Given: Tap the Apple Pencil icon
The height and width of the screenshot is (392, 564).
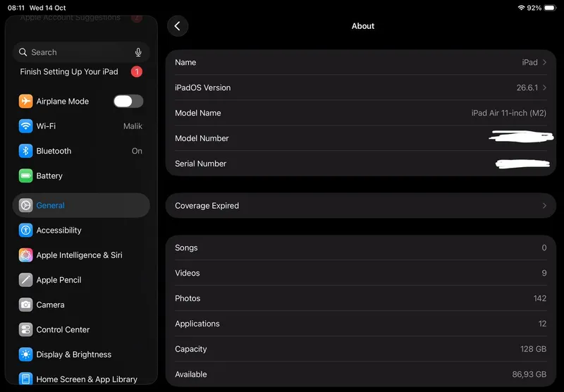Looking at the screenshot, I should pyautogui.click(x=25, y=280).
